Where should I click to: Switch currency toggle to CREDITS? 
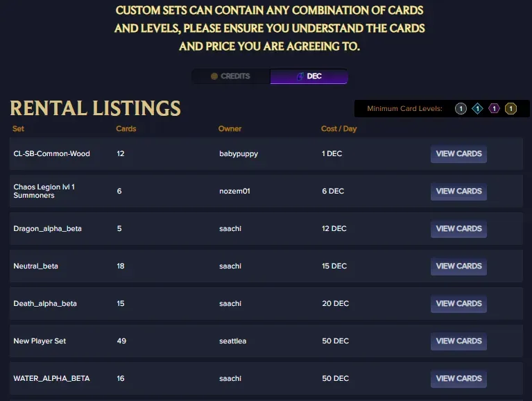pos(231,76)
